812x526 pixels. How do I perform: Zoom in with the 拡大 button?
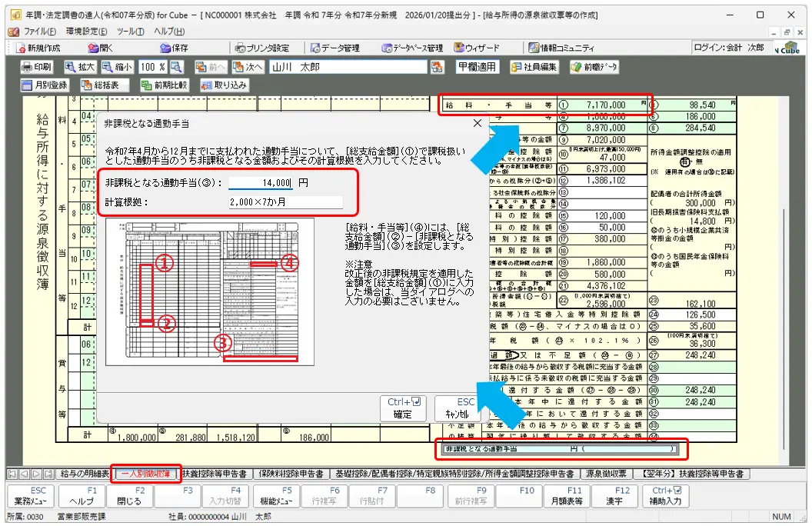pos(80,67)
